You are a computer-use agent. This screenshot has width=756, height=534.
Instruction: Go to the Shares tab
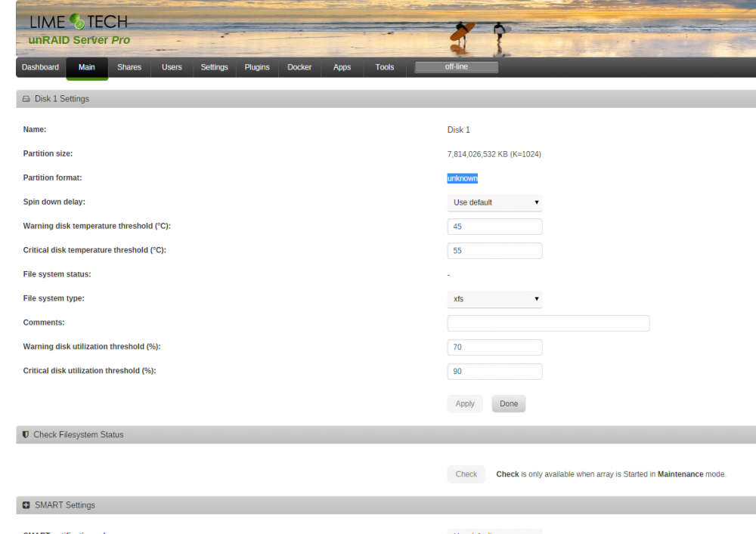tap(129, 67)
